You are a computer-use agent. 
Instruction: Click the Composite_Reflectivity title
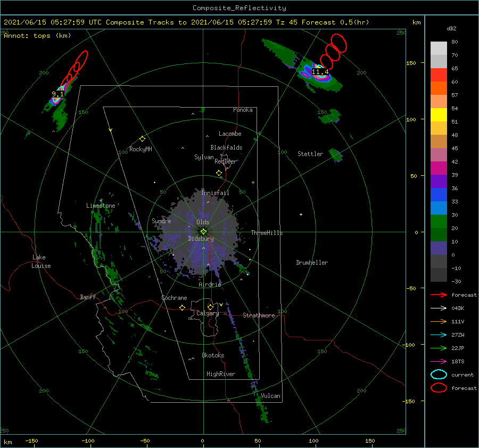click(x=240, y=8)
